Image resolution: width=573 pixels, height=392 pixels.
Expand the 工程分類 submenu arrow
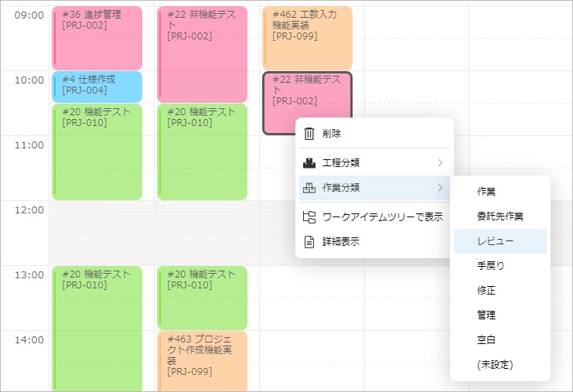pos(440,163)
